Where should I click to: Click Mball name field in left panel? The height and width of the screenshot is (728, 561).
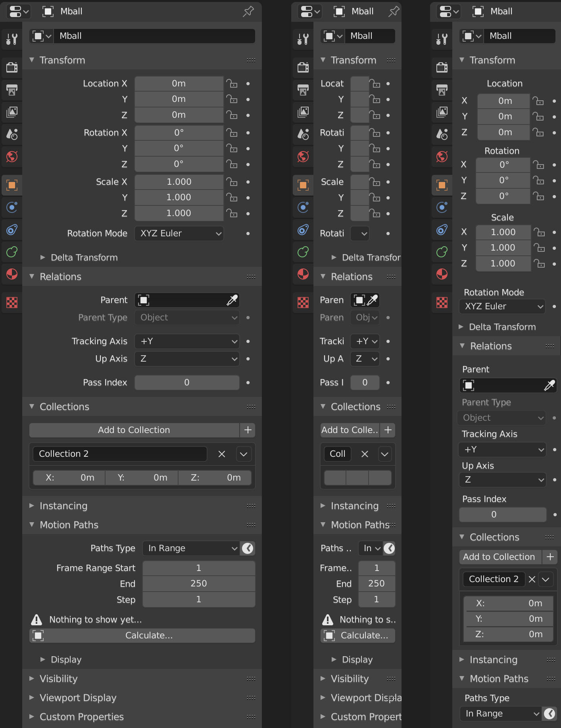(154, 36)
